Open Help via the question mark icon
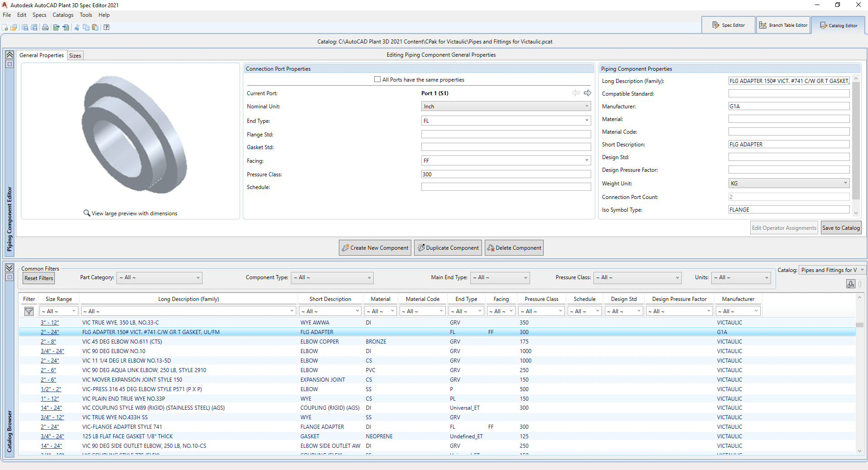 (106, 27)
